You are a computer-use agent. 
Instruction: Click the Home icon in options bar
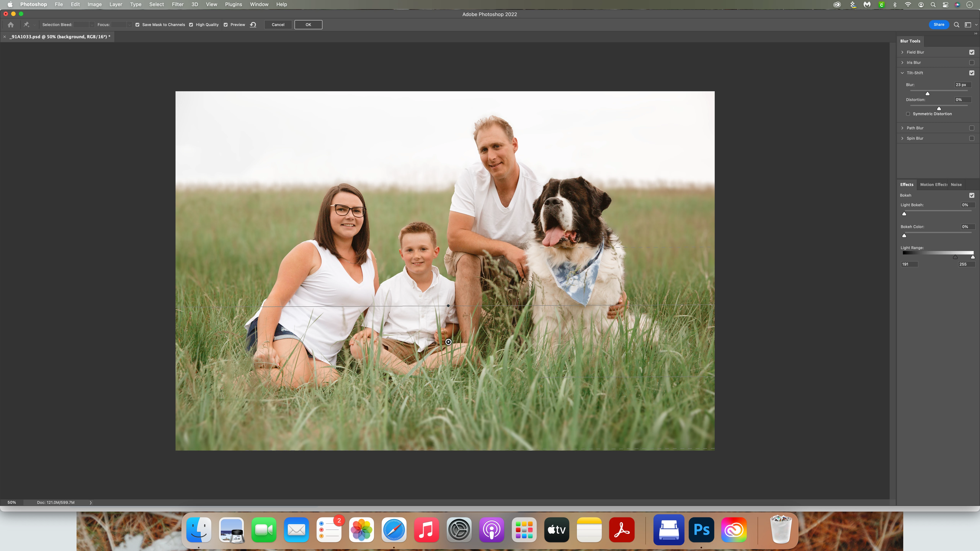[11, 25]
